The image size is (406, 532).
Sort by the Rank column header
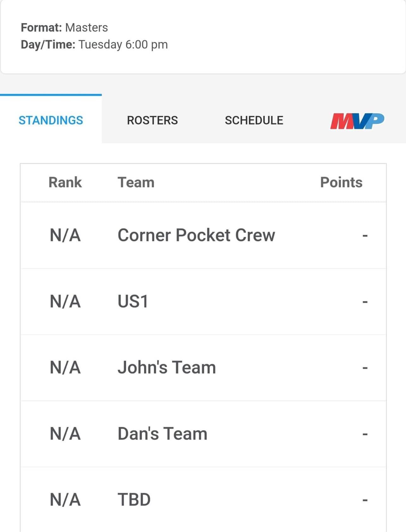65,182
